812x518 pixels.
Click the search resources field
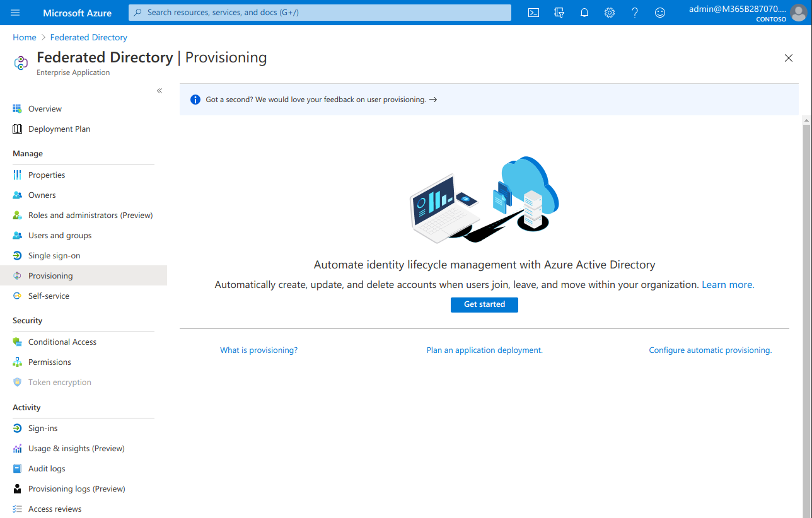(320, 13)
